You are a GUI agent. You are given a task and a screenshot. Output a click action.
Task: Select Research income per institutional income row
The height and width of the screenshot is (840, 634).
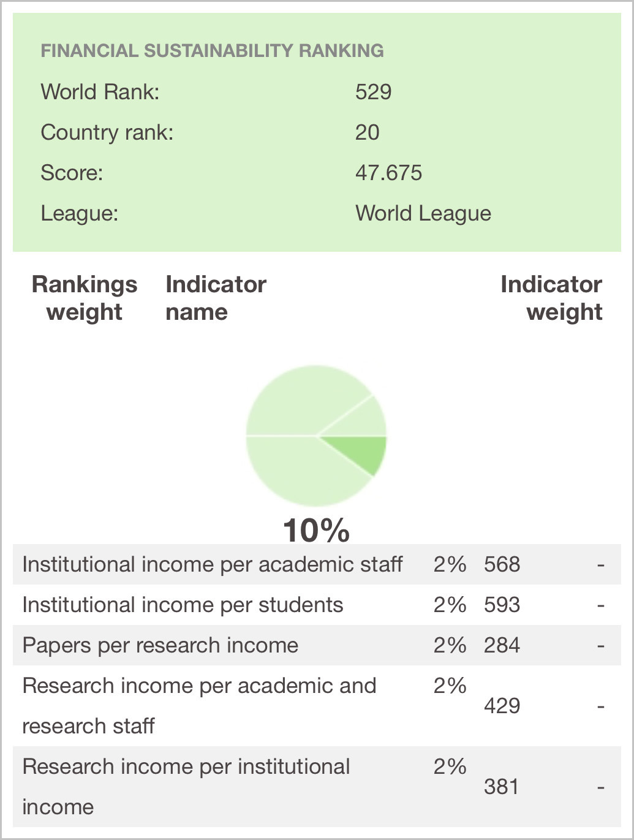coord(317,787)
